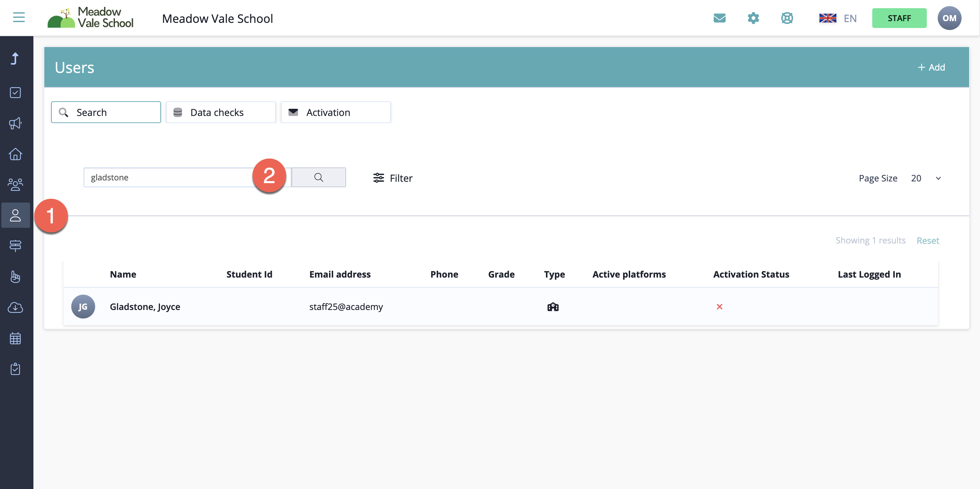Screen dimensions: 980x489
Task: Open the groups people sidebar icon
Action: click(15, 184)
